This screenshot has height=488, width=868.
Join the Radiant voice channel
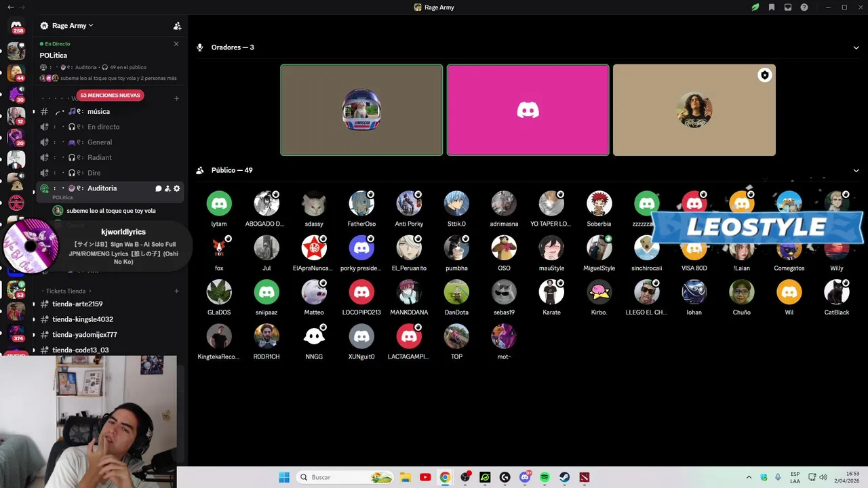pos(108,157)
